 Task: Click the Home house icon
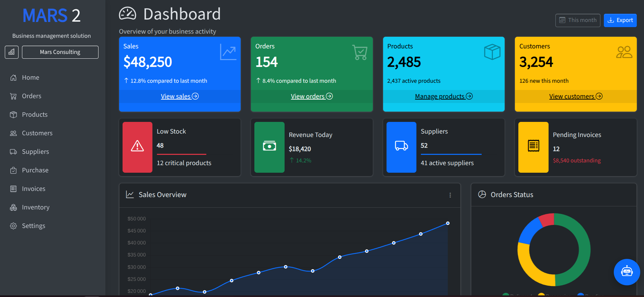pyautogui.click(x=13, y=78)
